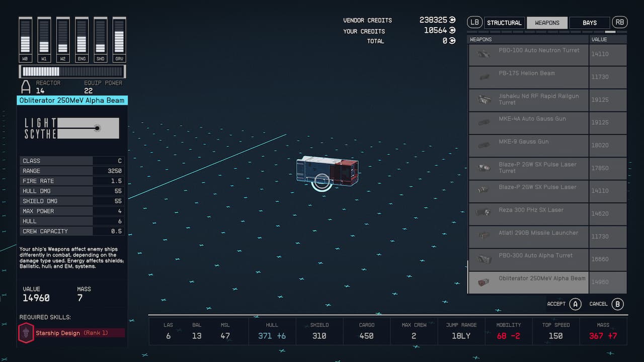Choose the Blaze-P 2GW SX Pulse Laser Turret icon
644x362 pixels.
point(484,168)
